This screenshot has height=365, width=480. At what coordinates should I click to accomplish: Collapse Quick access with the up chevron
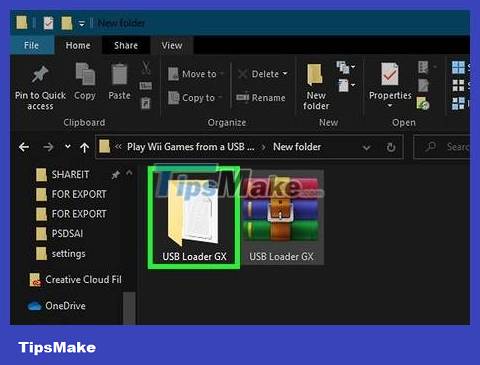[129, 173]
